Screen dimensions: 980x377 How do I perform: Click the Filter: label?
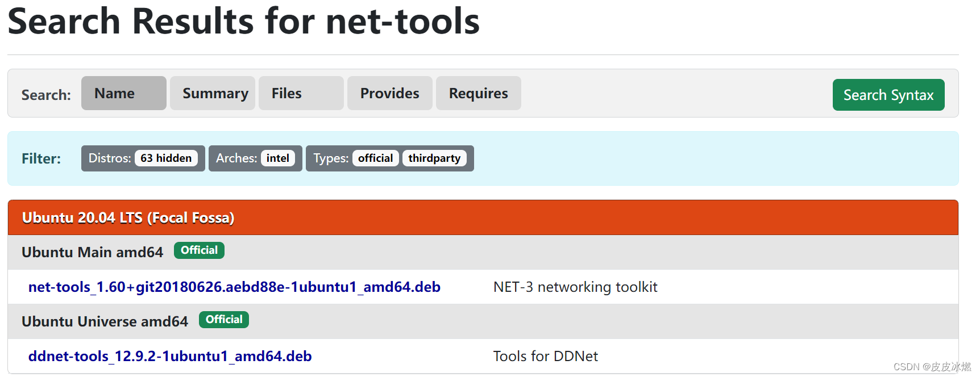[41, 158]
